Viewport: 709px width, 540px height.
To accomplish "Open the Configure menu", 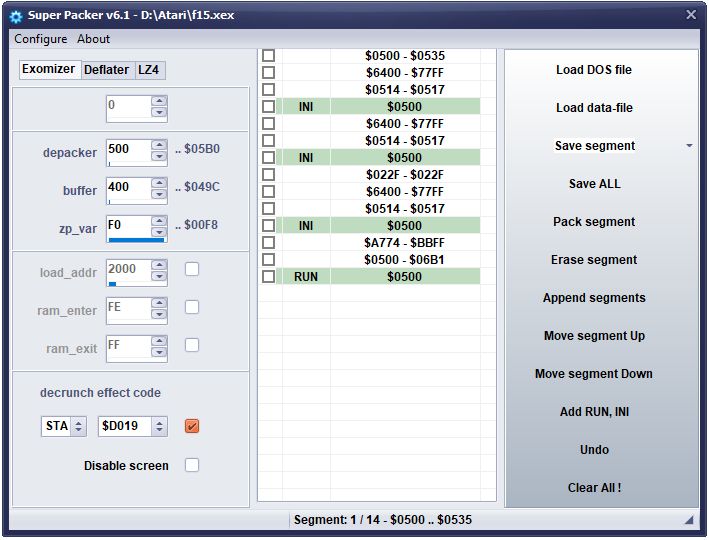I will click(x=41, y=39).
